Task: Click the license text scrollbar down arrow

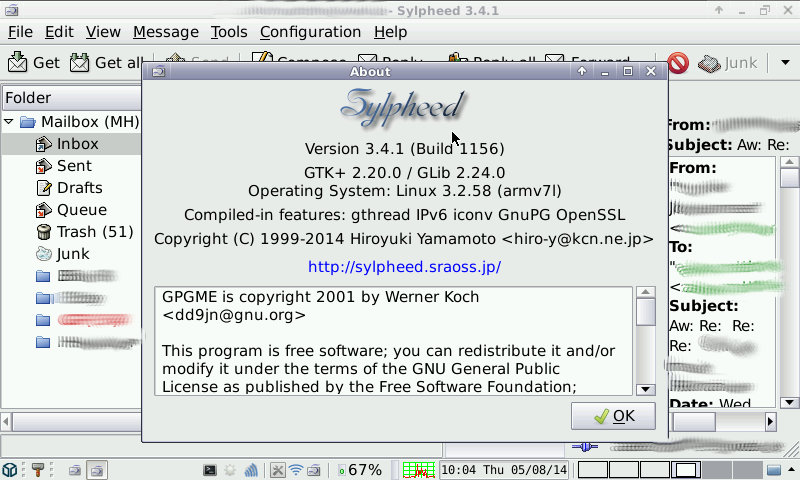Action: (645, 389)
